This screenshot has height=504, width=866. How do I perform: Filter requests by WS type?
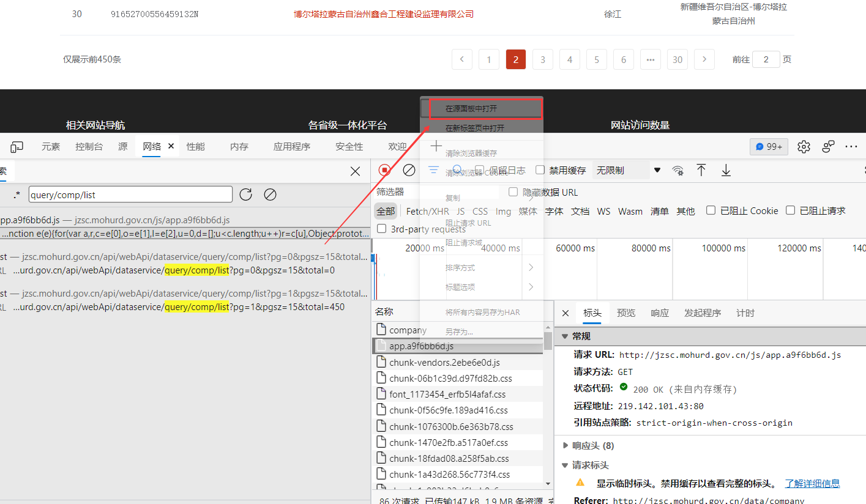(x=604, y=211)
